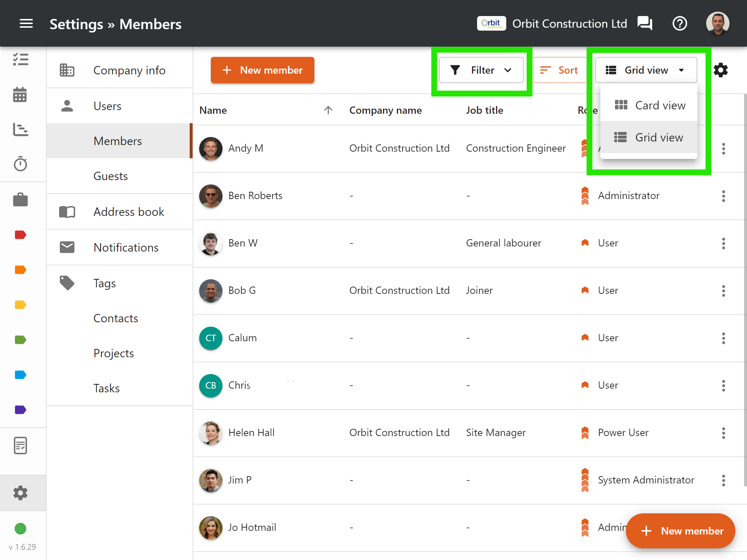
Task: Toggle the Grid view dropdown button
Action: [x=646, y=70]
